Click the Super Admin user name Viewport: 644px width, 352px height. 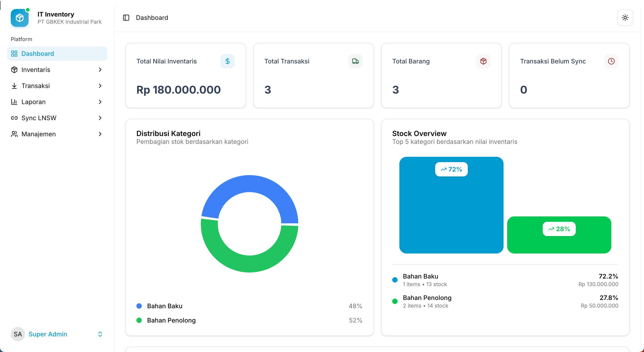(48, 334)
